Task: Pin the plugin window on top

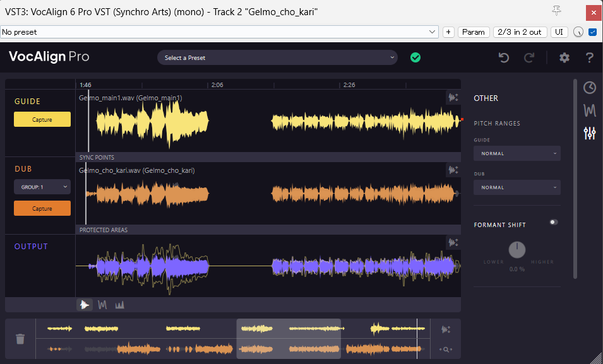Action: click(x=556, y=11)
